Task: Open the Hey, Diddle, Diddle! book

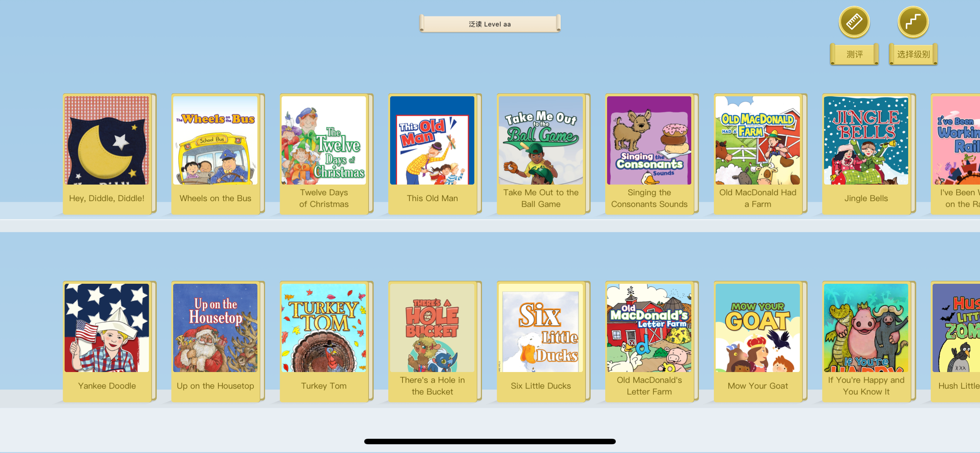Action: point(107,154)
